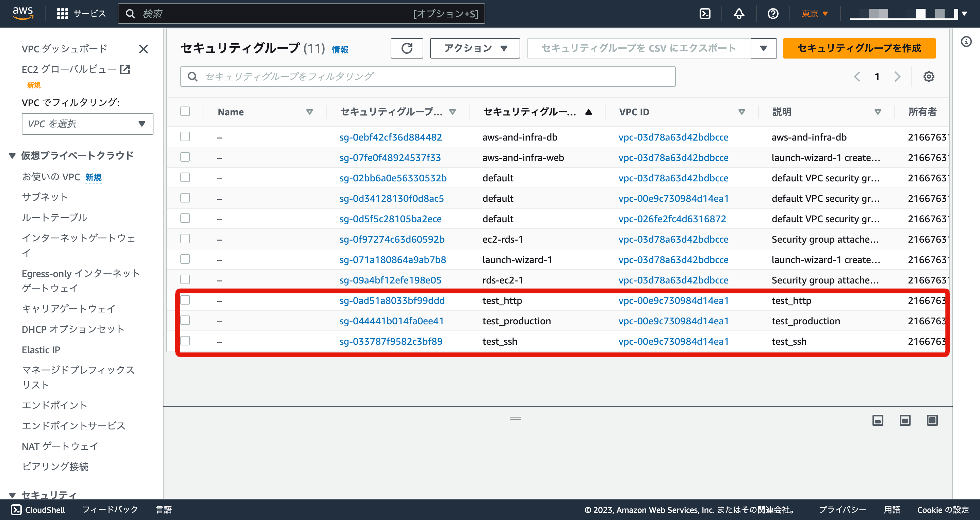
Task: Open the services grid menu icon
Action: pyautogui.click(x=62, y=14)
